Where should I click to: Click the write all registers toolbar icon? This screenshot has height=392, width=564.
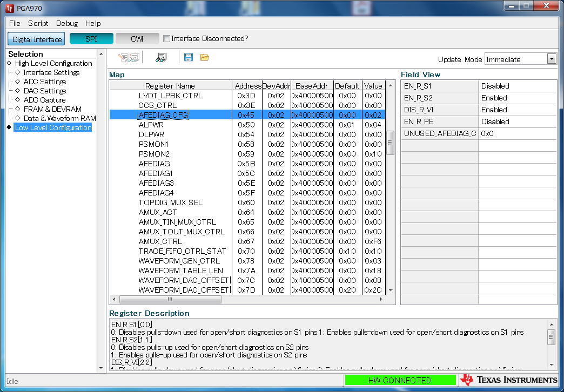coord(134,58)
